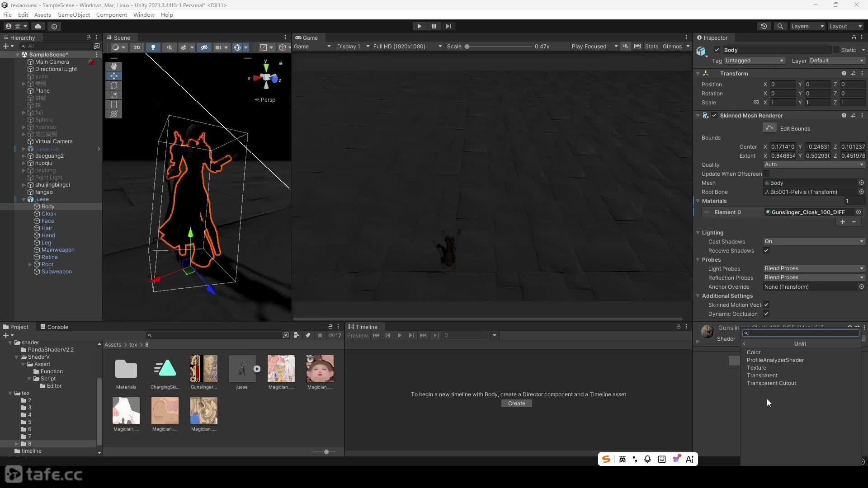Open the Component menu
Screen dimensions: 868x488
(x=111, y=14)
